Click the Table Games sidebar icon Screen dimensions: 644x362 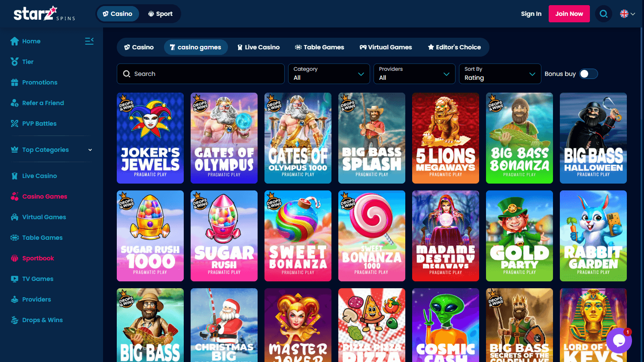click(15, 238)
